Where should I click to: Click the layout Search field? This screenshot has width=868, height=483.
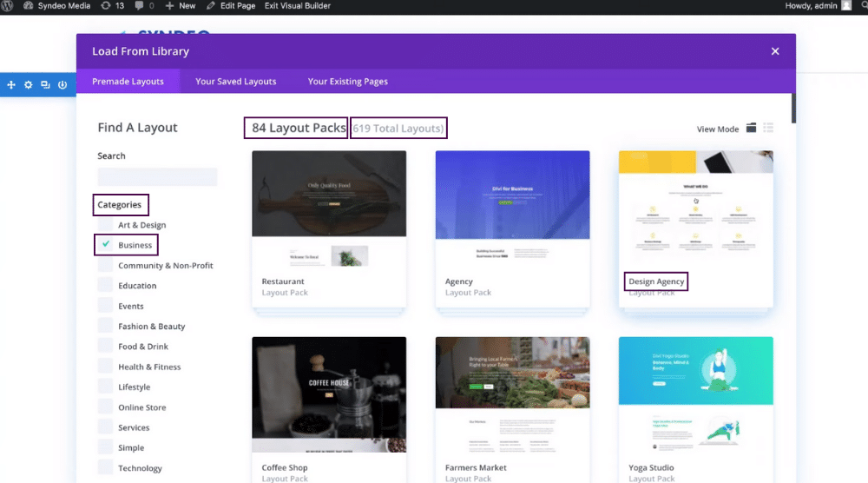tap(157, 177)
